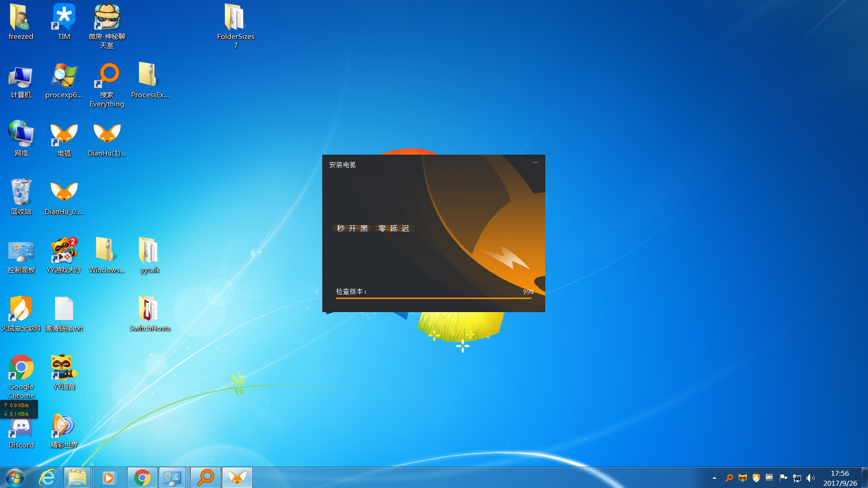Open network status tray icon
Image resolution: width=868 pixels, height=488 pixels.
pyautogui.click(x=797, y=478)
